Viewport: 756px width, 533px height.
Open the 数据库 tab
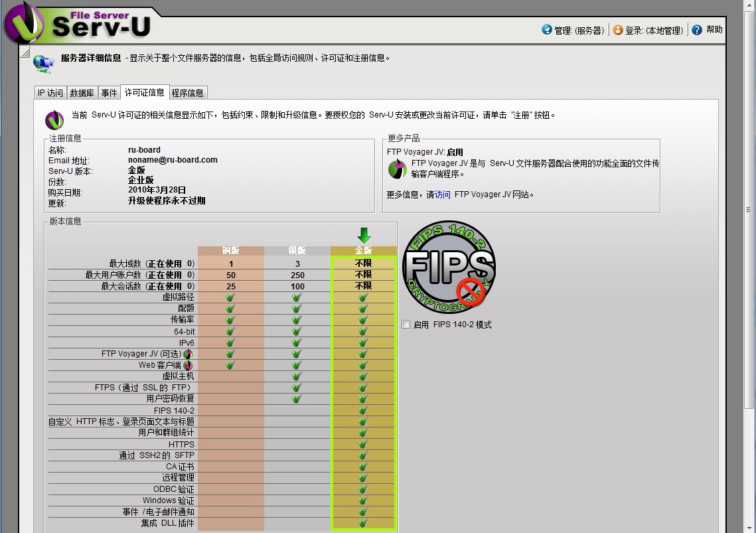pos(82,93)
